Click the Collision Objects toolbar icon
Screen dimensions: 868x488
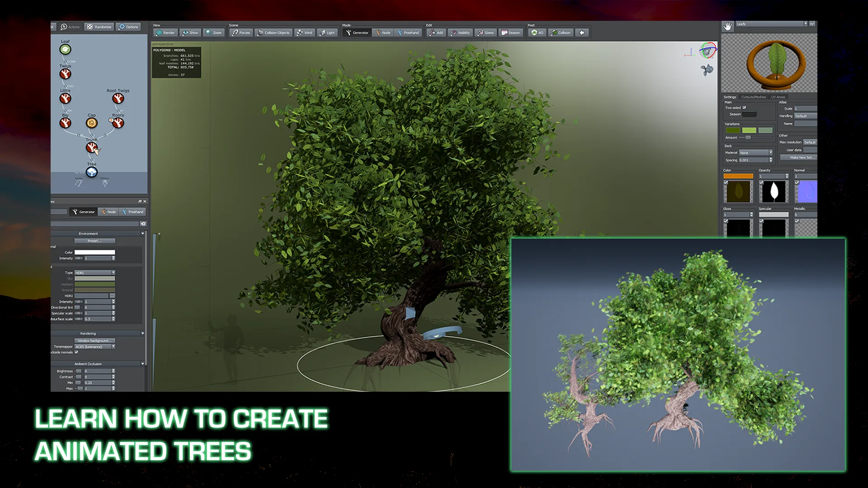[273, 33]
